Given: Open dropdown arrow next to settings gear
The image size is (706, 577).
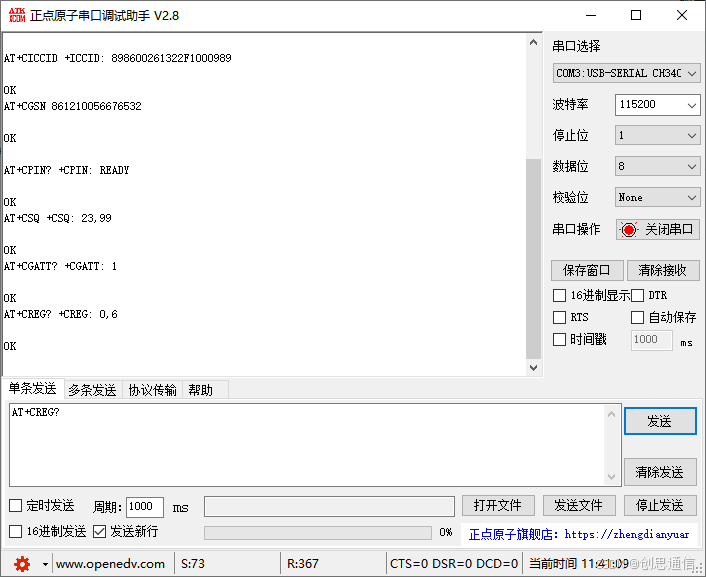Looking at the screenshot, I should point(45,564).
